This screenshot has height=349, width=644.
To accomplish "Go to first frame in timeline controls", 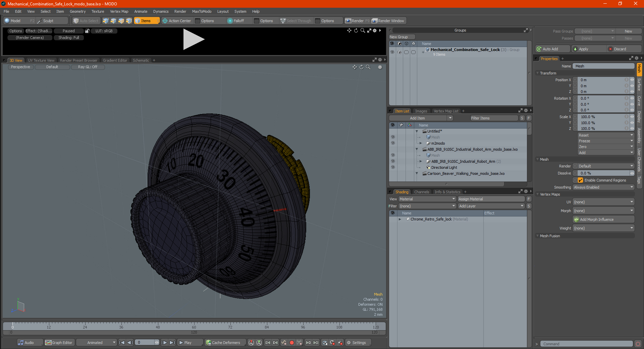I will (122, 343).
